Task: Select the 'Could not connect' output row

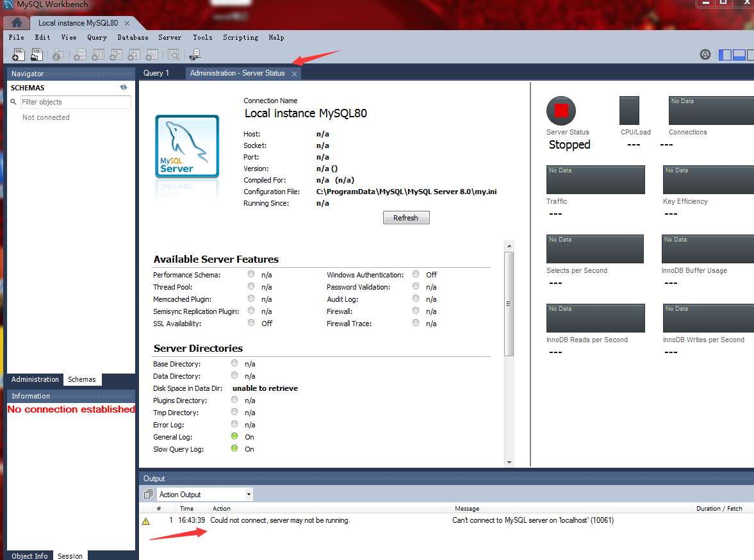Action: coord(447,520)
